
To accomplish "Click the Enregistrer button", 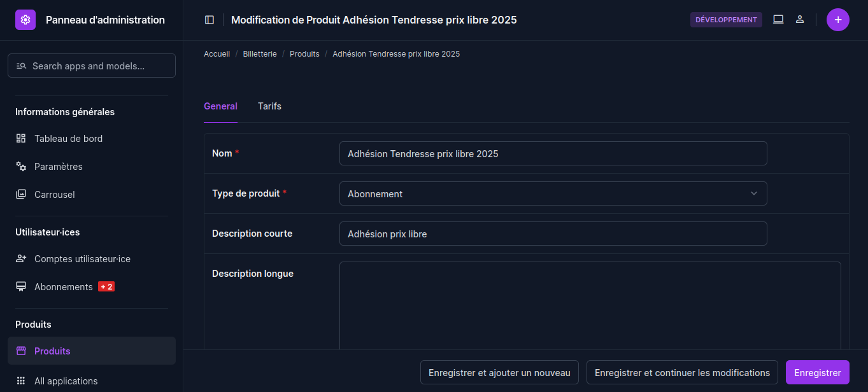I will (x=817, y=373).
